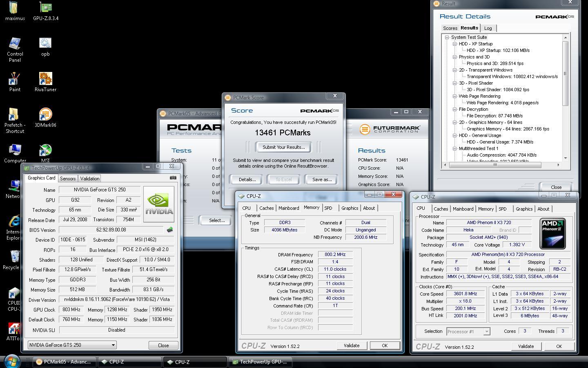
Task: Click the down arrow of the results scrollbar
Action: (566, 158)
